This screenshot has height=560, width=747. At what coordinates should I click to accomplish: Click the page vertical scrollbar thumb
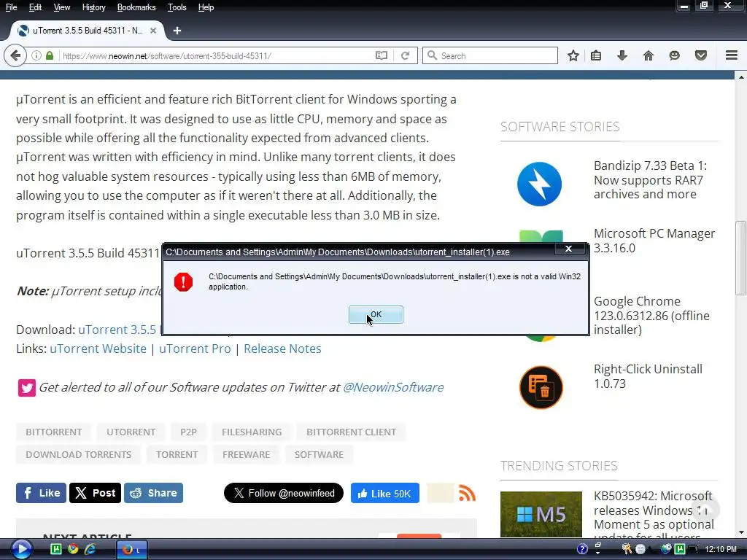(x=741, y=258)
